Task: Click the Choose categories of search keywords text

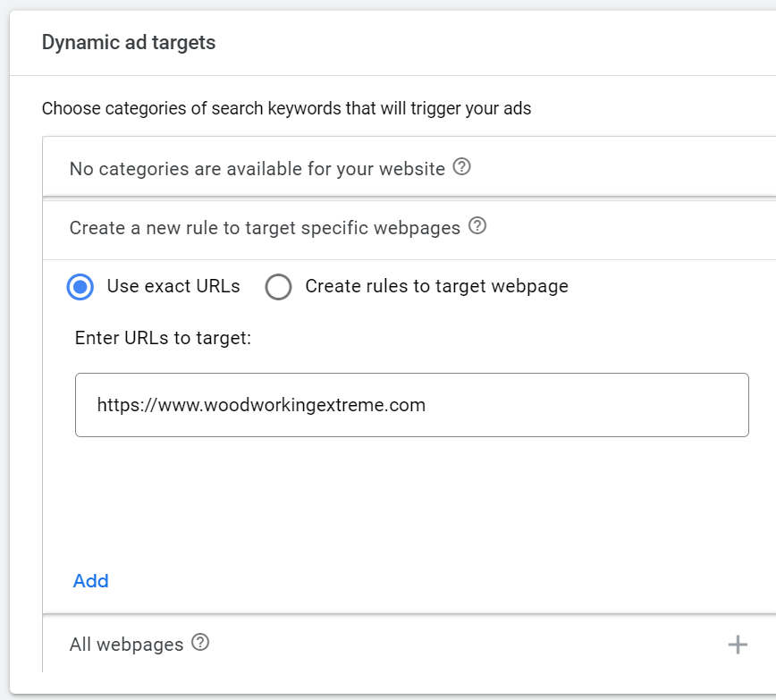Action: [x=286, y=109]
